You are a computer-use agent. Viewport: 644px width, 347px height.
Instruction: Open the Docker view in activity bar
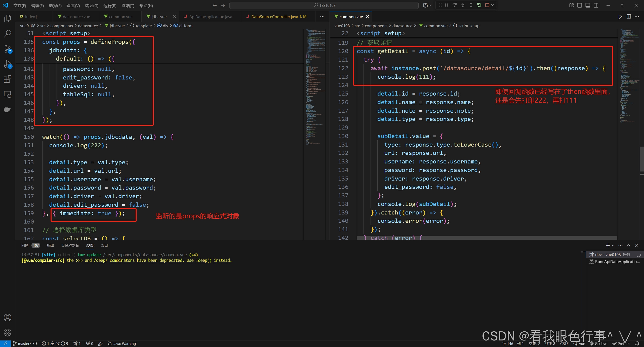point(8,109)
